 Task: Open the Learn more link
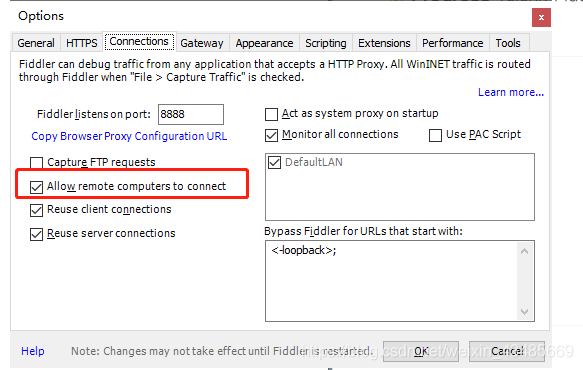(511, 92)
